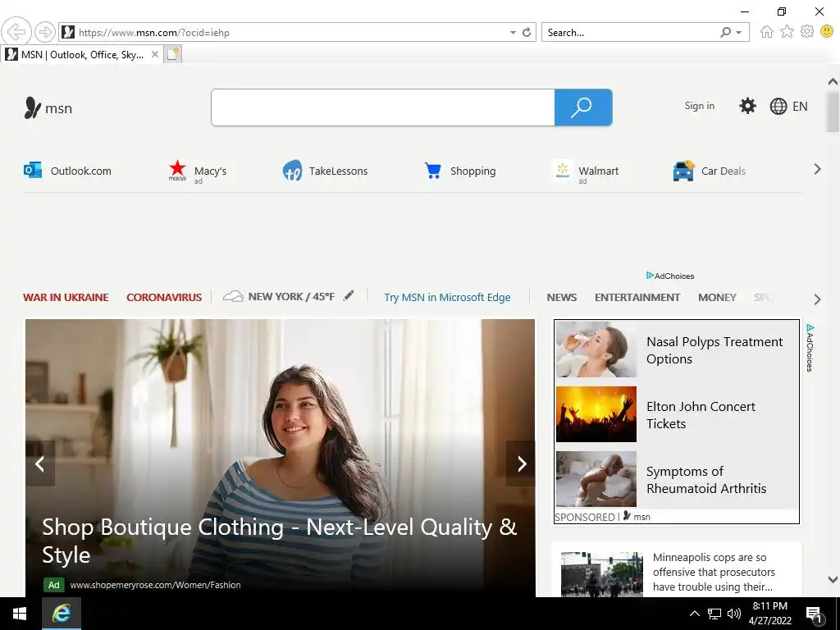
Task: Close the MSN browser tab
Action: point(155,54)
